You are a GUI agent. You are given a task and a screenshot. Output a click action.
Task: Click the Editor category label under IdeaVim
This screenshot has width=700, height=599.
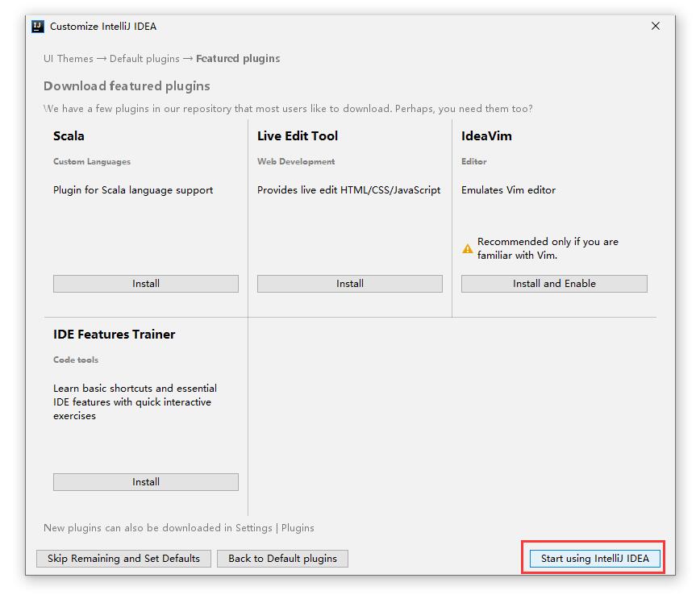pyautogui.click(x=474, y=161)
